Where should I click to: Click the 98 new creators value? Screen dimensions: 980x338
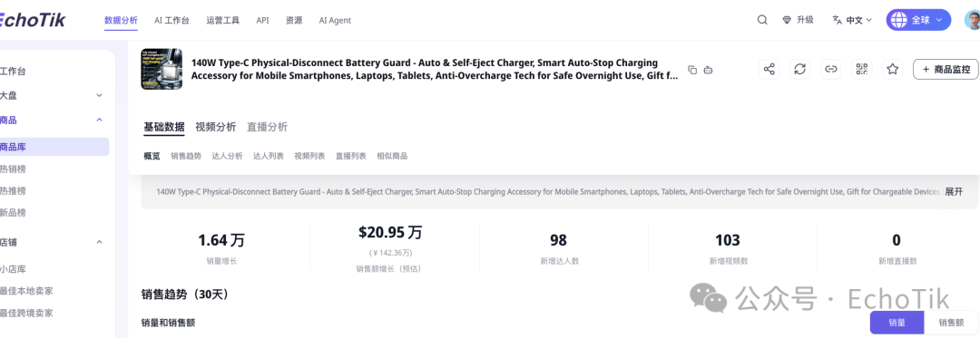559,240
